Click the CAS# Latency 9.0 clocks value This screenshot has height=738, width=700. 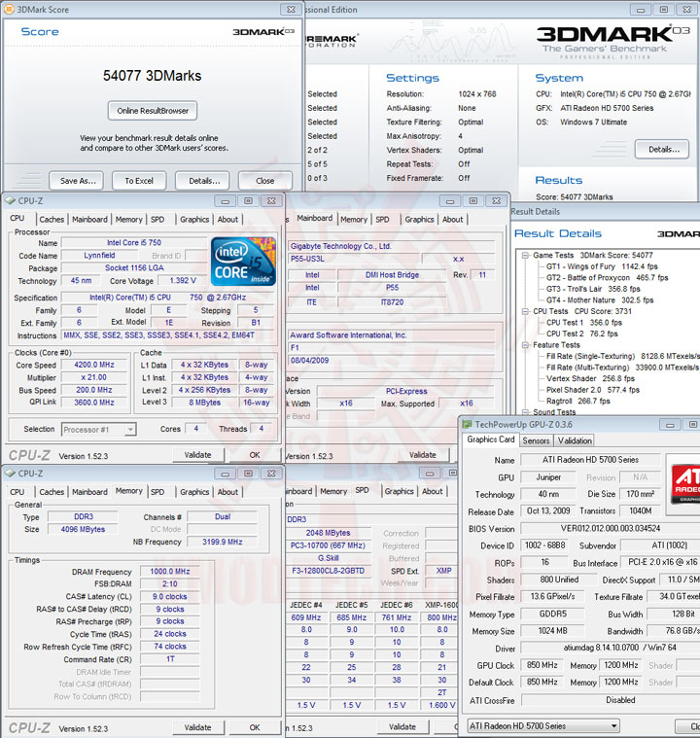[170, 597]
